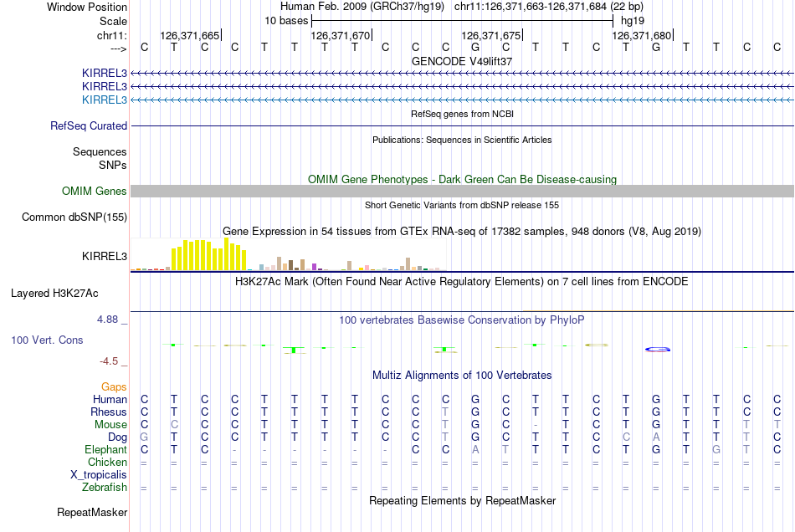Select the Rhesus alignment row label
The image size is (795, 532).
(x=109, y=412)
